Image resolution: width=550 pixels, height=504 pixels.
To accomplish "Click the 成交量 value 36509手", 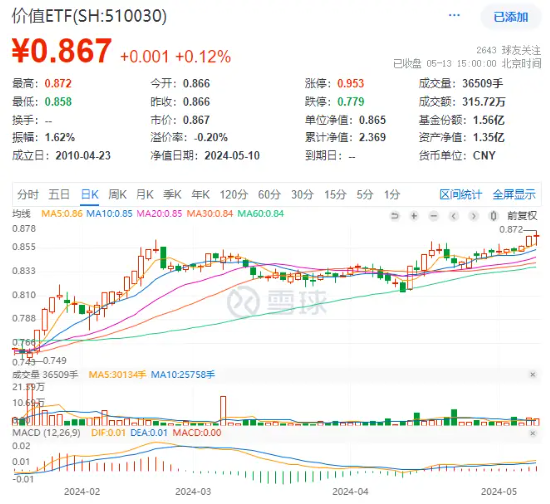I will coord(483,83).
